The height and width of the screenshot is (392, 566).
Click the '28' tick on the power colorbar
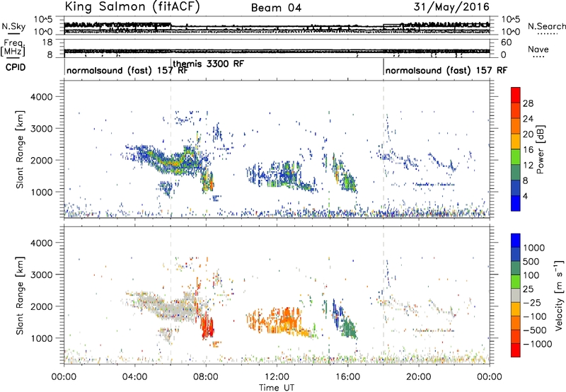tap(528, 103)
